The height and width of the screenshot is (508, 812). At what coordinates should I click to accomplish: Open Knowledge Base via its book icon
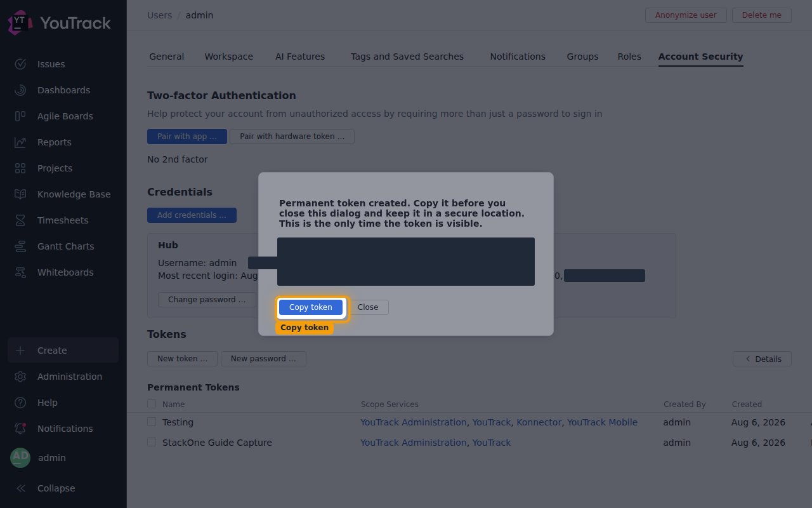[20, 194]
